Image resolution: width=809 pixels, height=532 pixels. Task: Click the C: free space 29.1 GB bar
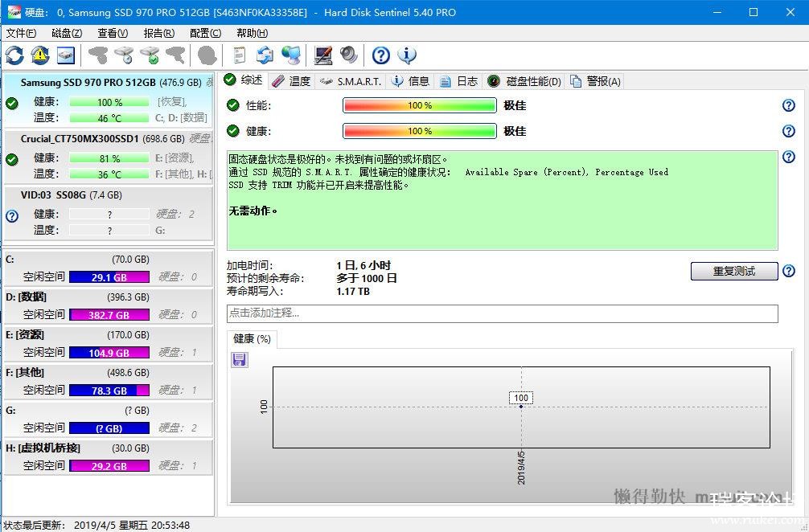tap(109, 277)
